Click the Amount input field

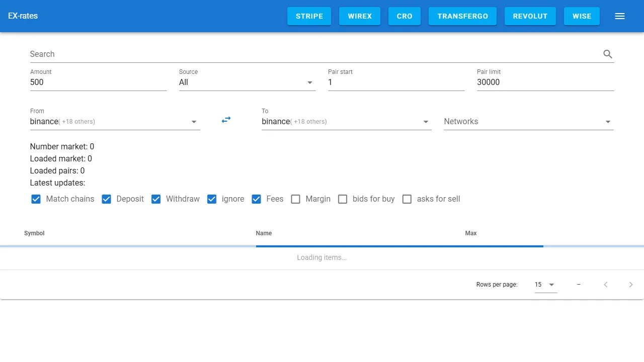[x=98, y=82]
